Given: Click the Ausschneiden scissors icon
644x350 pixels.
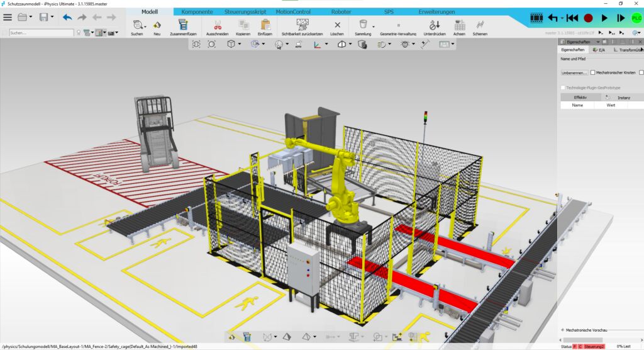Looking at the screenshot, I should (x=217, y=25).
